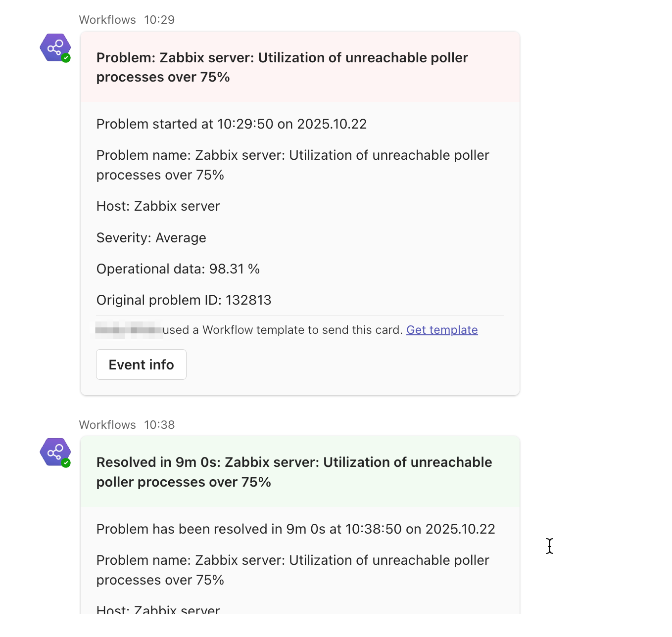Click the Workflows sender name on the first message
This screenshot has width=672, height=637.
point(107,19)
